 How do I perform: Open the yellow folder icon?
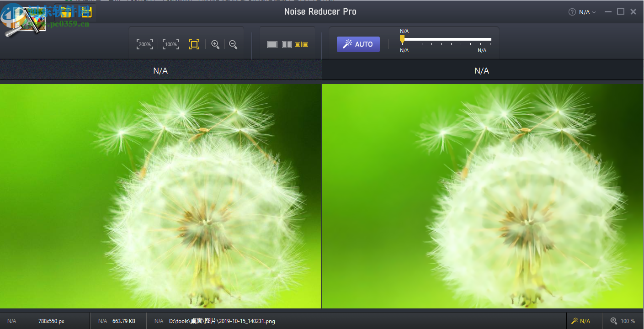pos(66,12)
